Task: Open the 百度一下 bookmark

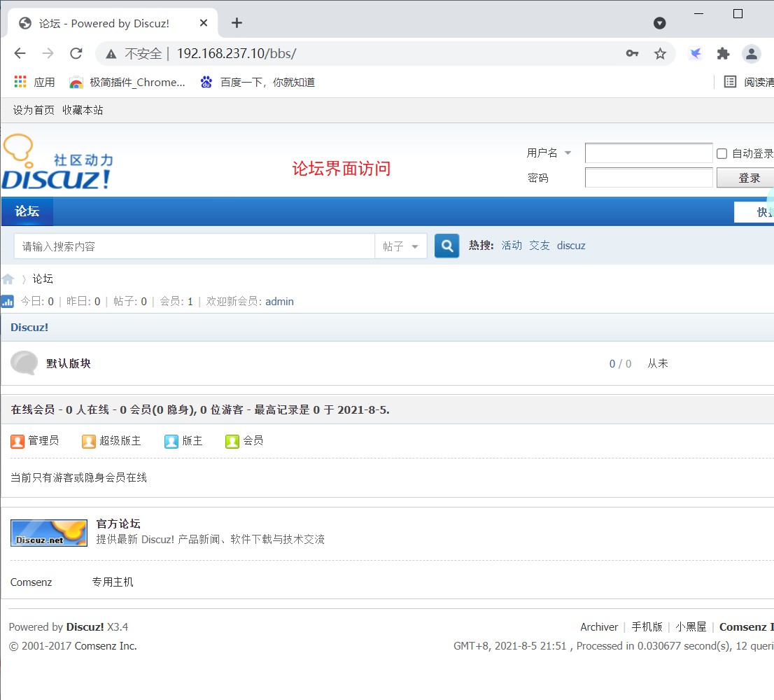Action: point(258,82)
